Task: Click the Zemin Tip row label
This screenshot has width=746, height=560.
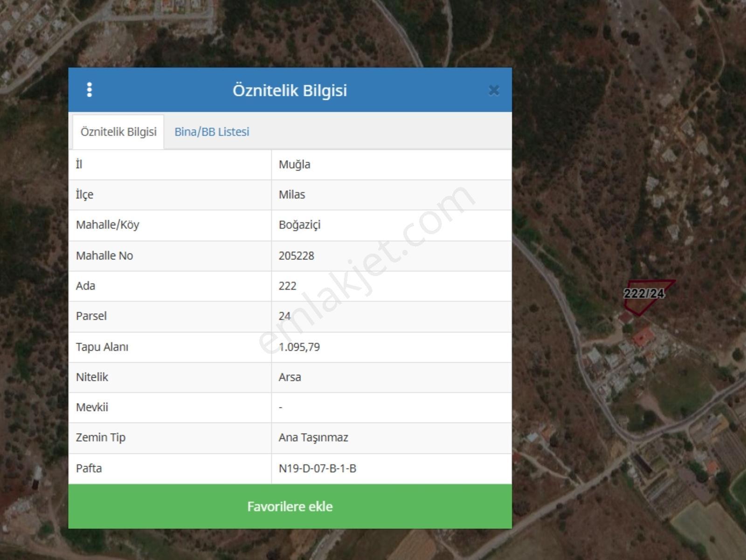Action: [101, 438]
